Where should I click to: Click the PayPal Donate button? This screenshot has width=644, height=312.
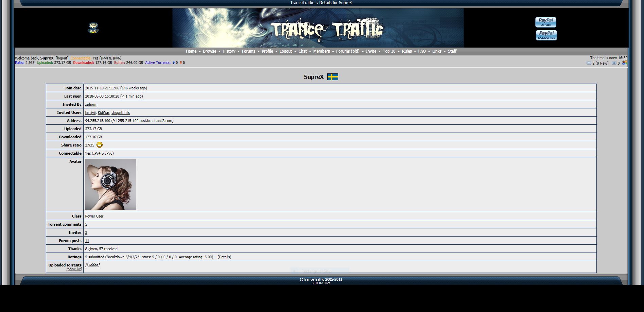tap(546, 22)
